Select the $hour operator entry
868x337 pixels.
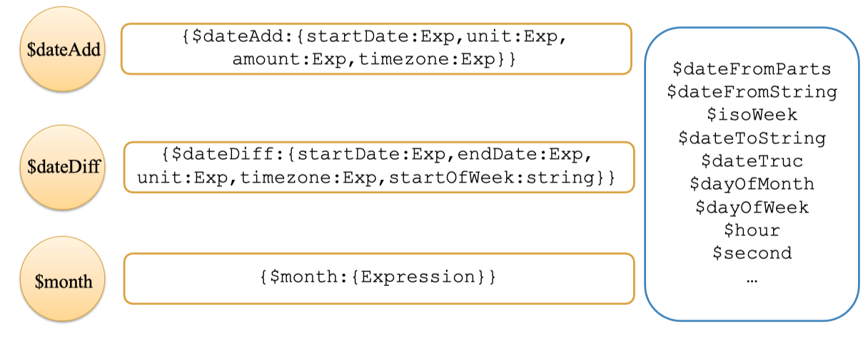752,230
